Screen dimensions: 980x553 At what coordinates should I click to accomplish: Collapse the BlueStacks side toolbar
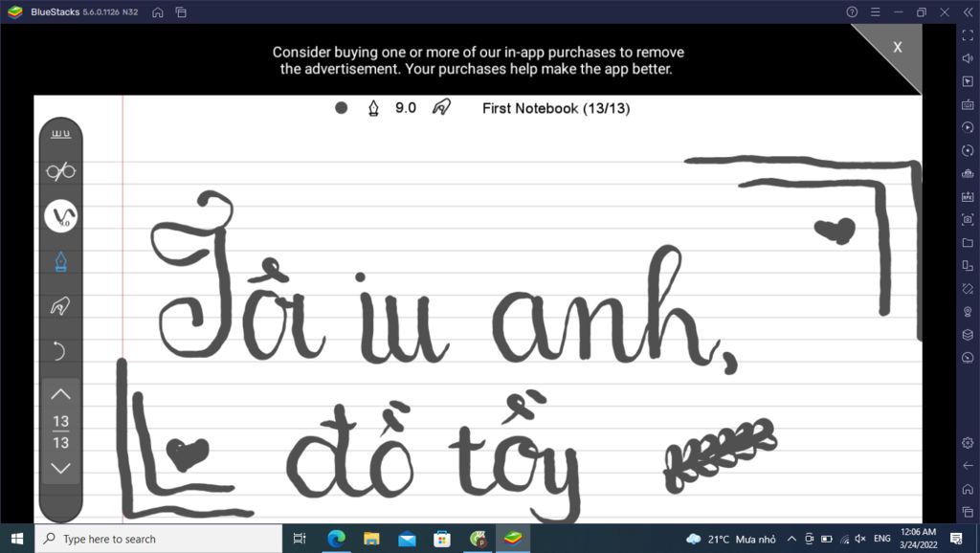(969, 11)
